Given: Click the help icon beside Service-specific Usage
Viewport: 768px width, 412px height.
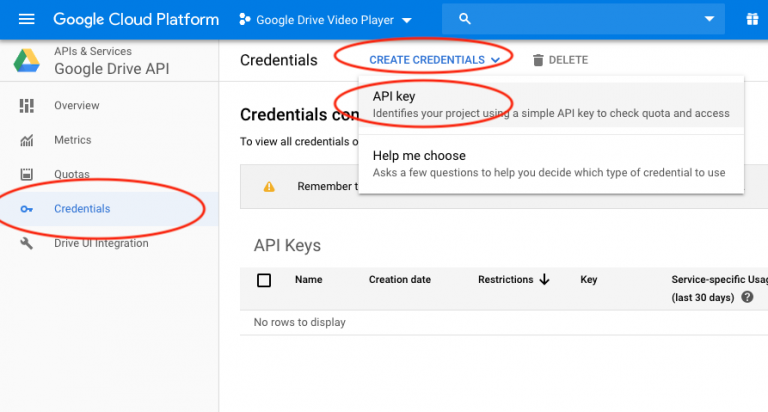Looking at the screenshot, I should point(747,298).
